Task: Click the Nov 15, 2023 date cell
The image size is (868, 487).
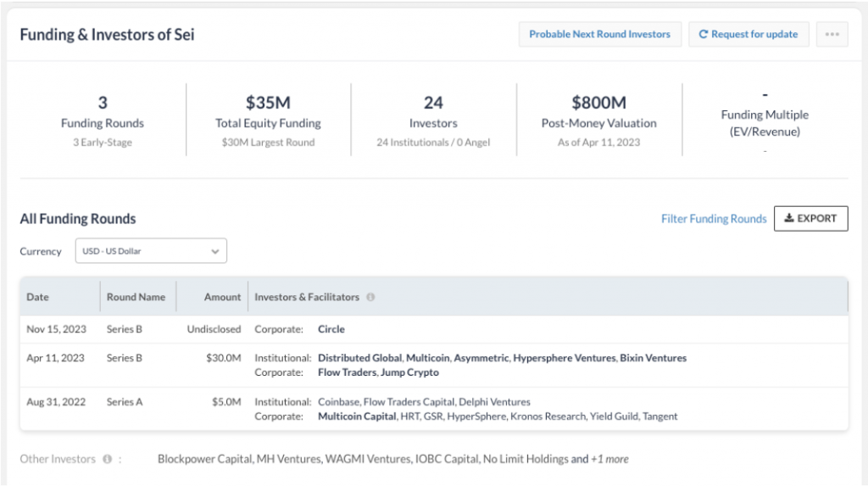Action: (x=57, y=329)
